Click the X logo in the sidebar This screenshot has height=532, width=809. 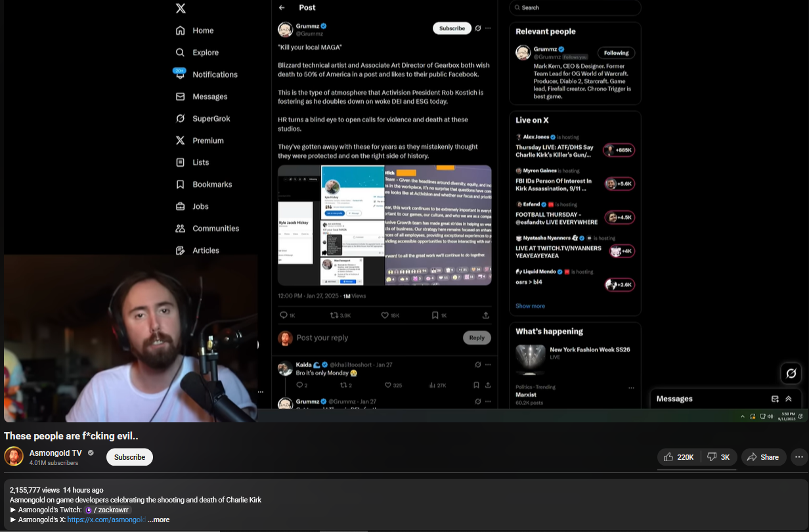(181, 9)
